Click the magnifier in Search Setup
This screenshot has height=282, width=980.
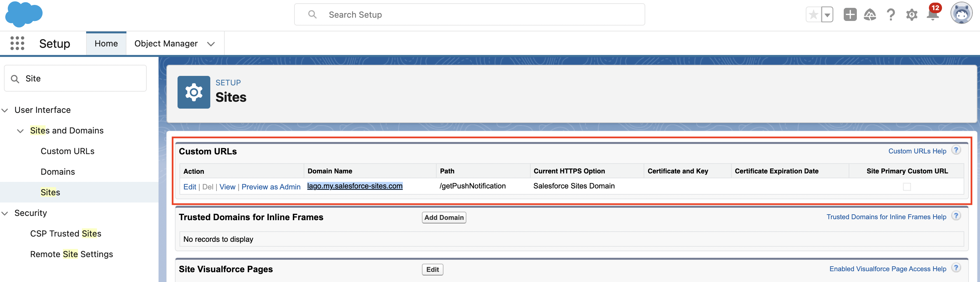(312, 14)
